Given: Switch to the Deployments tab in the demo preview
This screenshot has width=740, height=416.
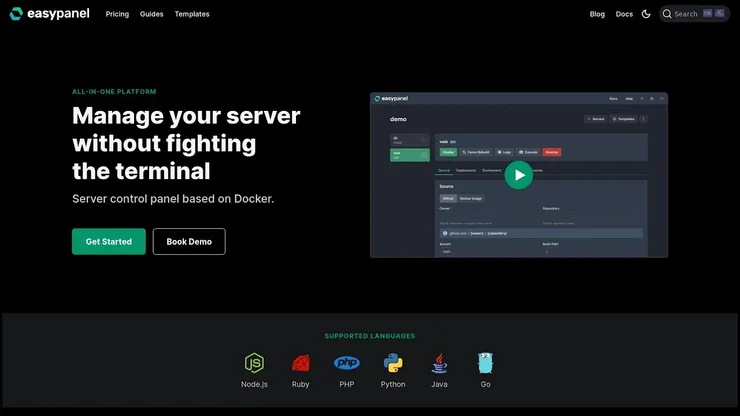Looking at the screenshot, I should click(466, 170).
